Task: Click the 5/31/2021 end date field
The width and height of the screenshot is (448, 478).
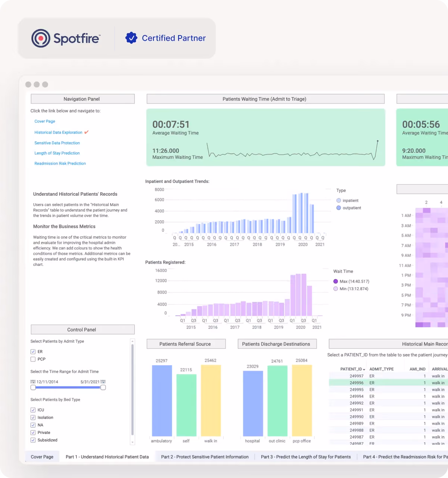Action: 90,382
